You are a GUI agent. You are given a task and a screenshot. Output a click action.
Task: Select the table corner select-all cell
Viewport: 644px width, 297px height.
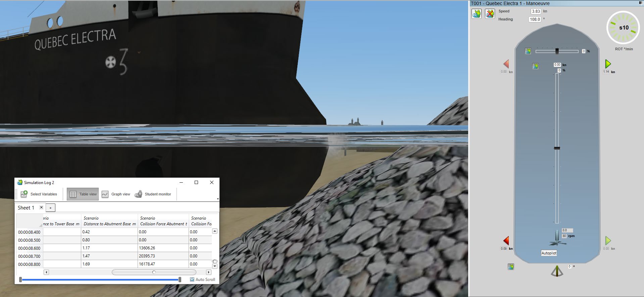30,221
